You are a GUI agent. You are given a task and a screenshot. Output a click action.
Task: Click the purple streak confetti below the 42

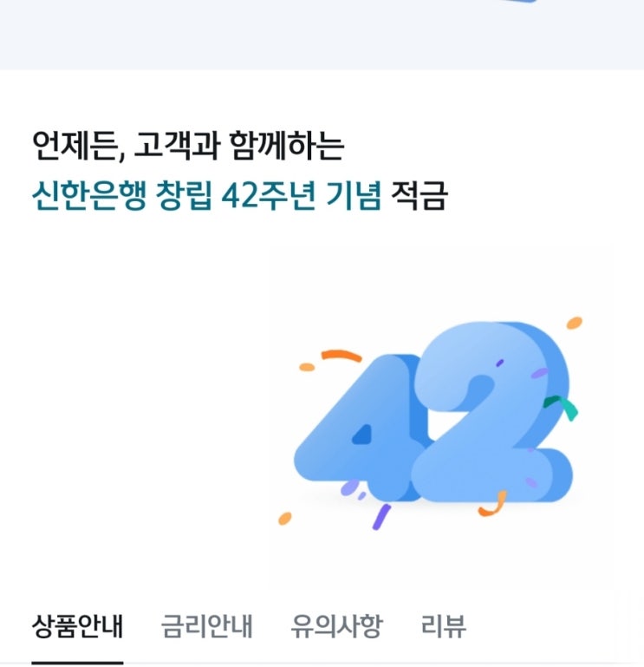(x=381, y=517)
